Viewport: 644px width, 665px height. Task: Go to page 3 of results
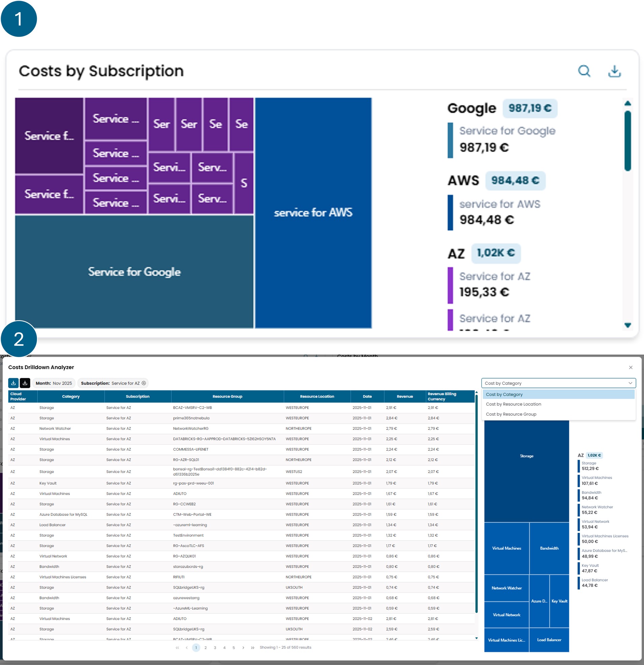(215, 647)
